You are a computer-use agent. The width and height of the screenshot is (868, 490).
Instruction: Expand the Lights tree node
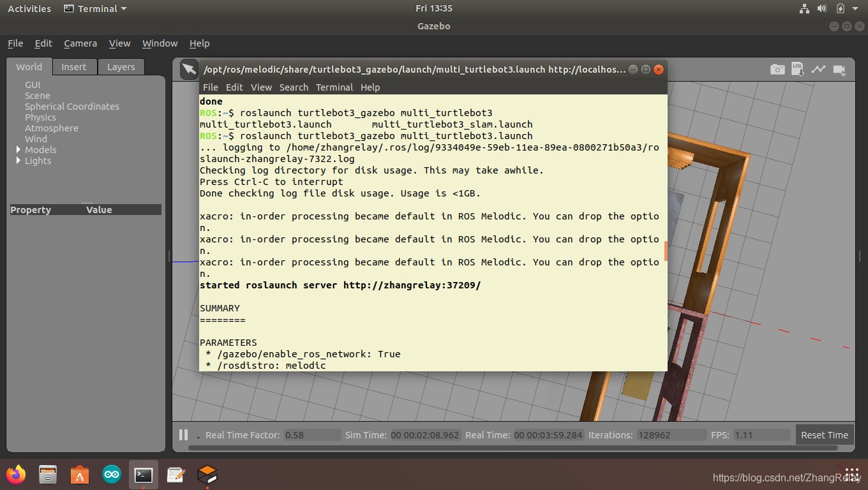pos(19,160)
